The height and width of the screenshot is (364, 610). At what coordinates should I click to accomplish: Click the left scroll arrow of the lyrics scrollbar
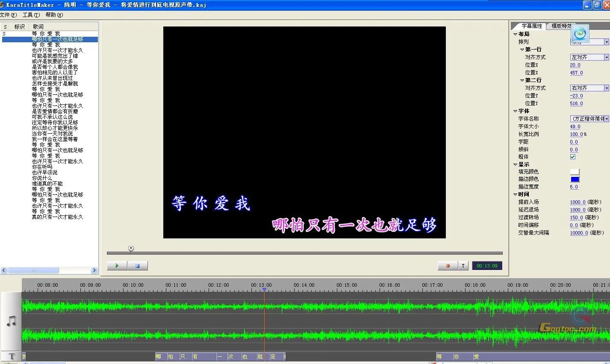[3, 270]
